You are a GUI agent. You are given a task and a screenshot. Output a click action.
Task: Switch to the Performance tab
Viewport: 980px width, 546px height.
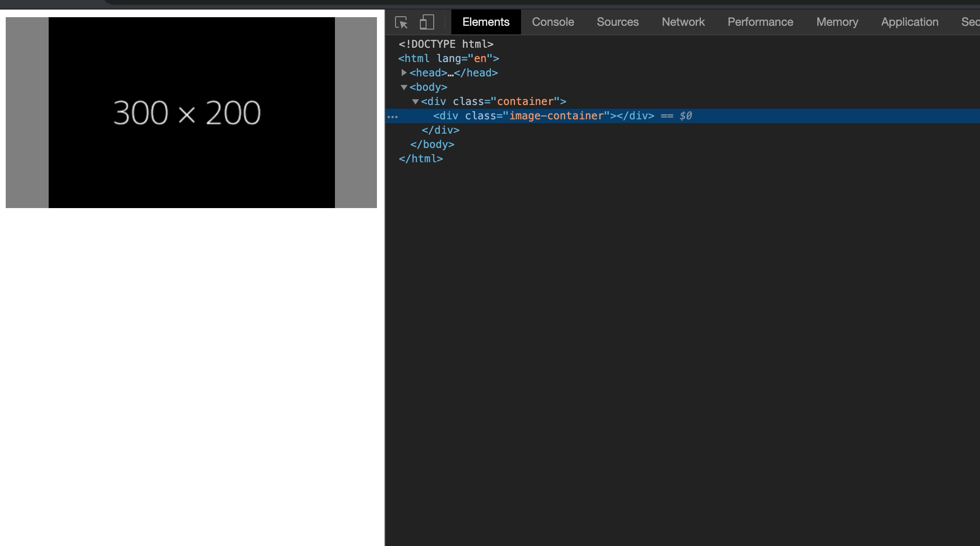(760, 22)
